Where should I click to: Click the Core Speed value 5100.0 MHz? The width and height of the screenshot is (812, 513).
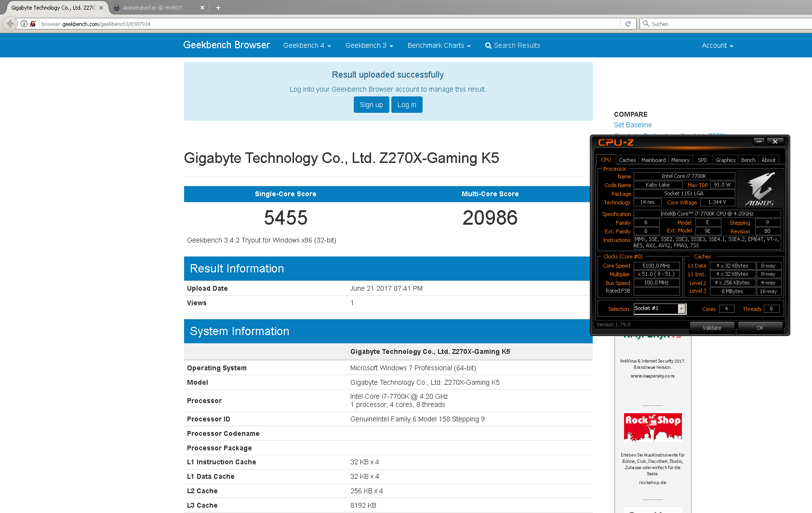(656, 266)
